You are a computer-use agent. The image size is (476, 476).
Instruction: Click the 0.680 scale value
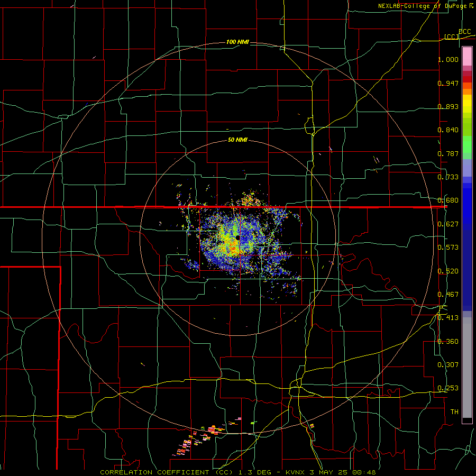pos(448,200)
